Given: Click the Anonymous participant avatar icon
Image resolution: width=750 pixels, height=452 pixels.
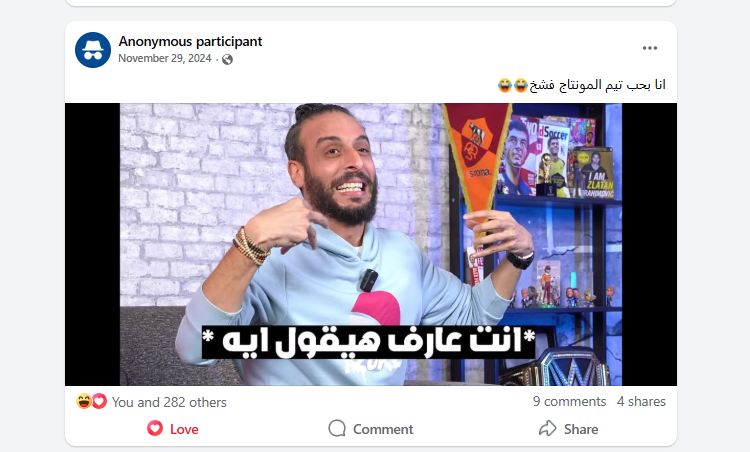Looking at the screenshot, I should point(93,50).
